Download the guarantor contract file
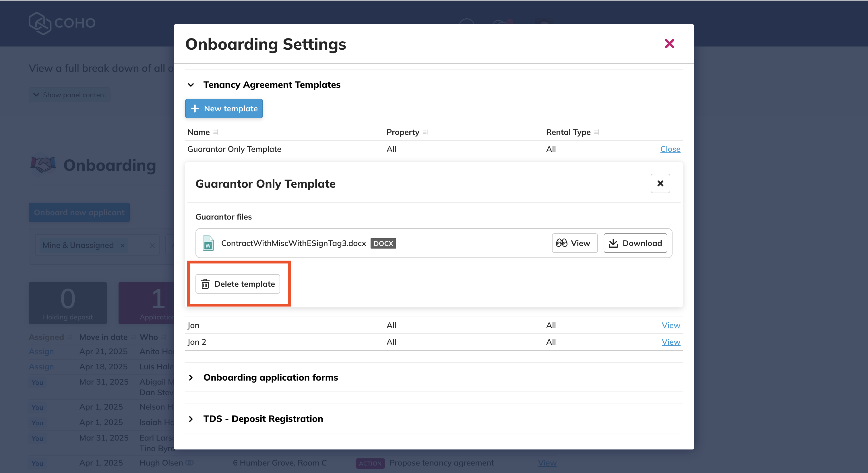This screenshot has height=473, width=868. 635,243
